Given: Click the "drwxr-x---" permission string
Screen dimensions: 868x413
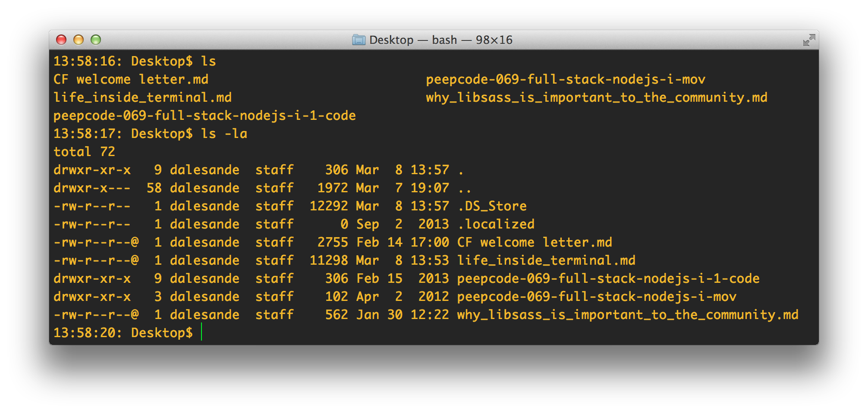Looking at the screenshot, I should coord(92,188).
